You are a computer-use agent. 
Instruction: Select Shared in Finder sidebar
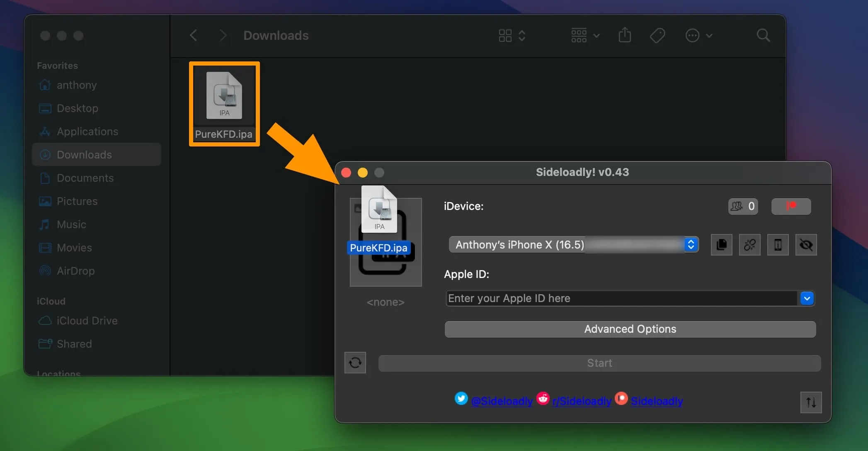coord(97,344)
